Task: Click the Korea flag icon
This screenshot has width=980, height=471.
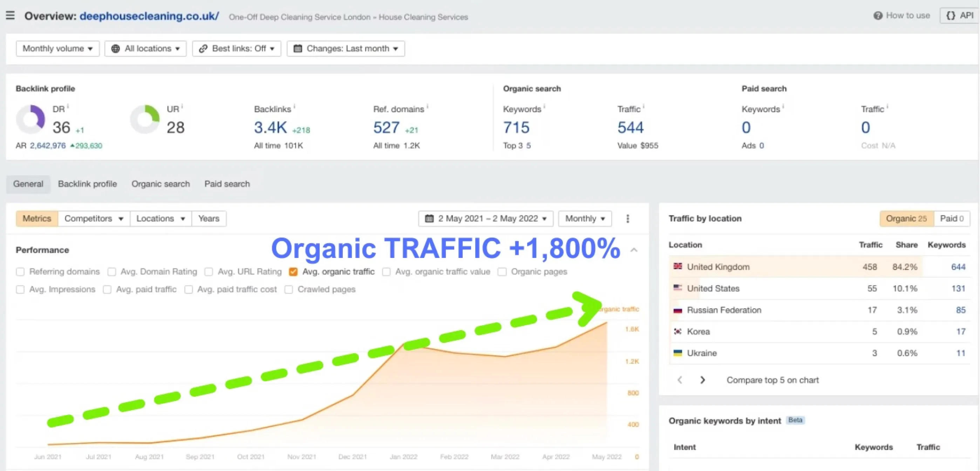Action: pos(678,332)
